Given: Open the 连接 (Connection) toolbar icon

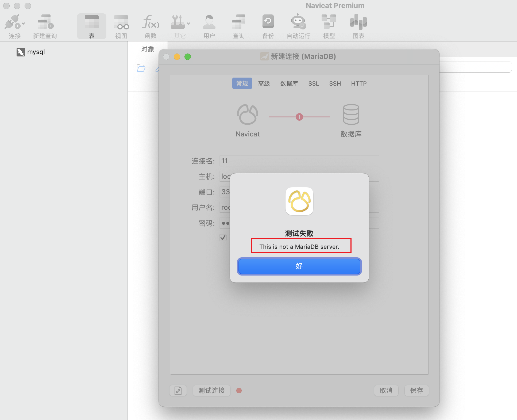Looking at the screenshot, I should pos(12,22).
